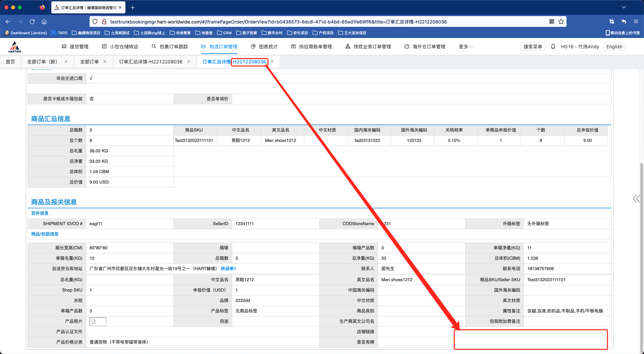Close the 全部订单 tab
644x354 pixels.
105,62
